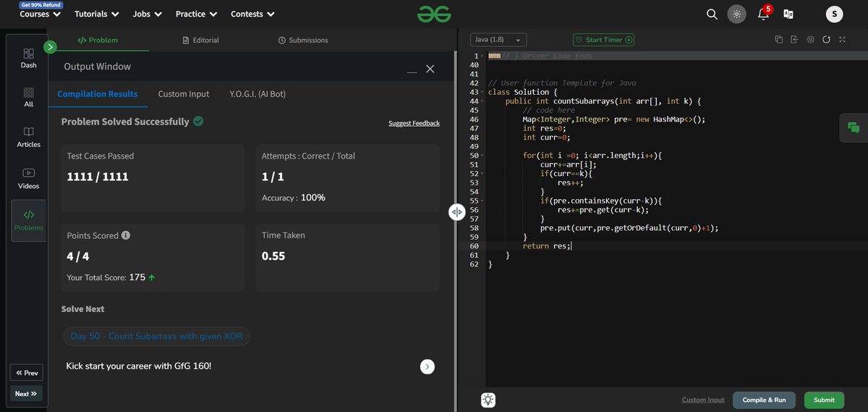Switch to the Submissions tab
The image size is (868, 412).
click(303, 40)
